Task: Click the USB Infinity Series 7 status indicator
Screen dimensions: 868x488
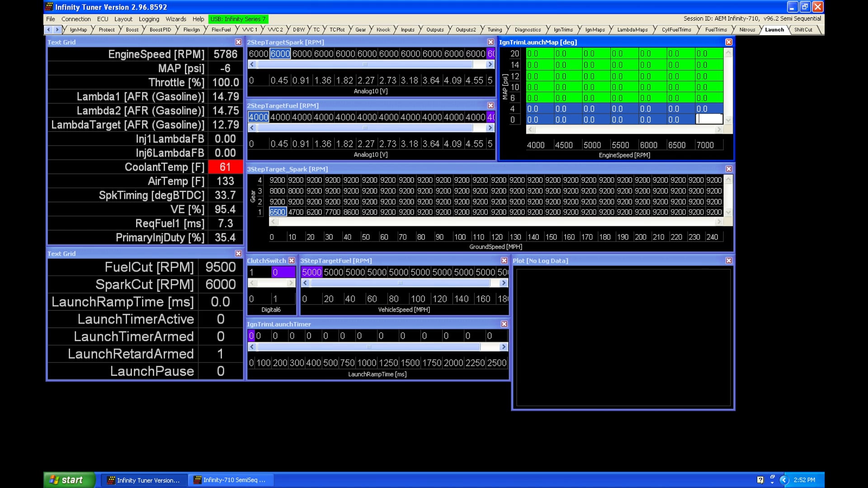Action: [x=238, y=19]
